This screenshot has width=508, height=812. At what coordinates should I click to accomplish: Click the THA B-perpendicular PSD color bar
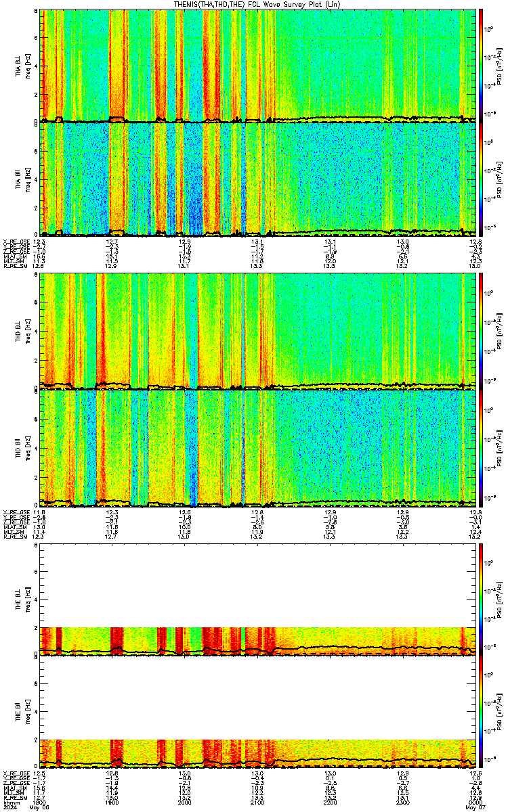[x=482, y=66]
